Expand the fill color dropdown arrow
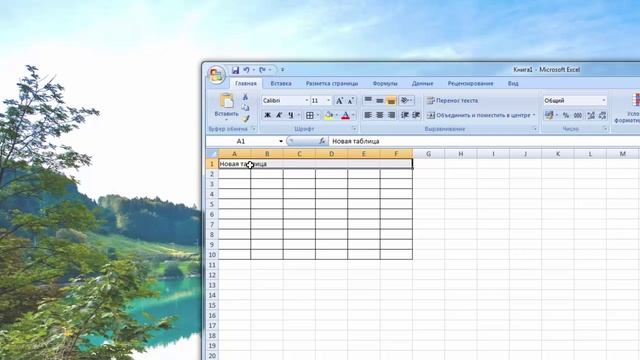640x360 pixels. click(336, 116)
